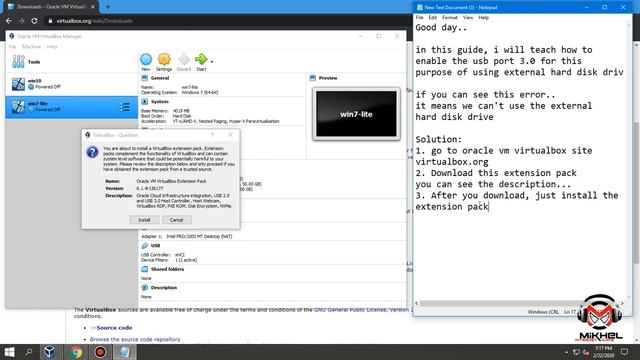The height and width of the screenshot is (360, 640).
Task: Open Browse the source code repository link
Action: pyautogui.click(x=135, y=339)
